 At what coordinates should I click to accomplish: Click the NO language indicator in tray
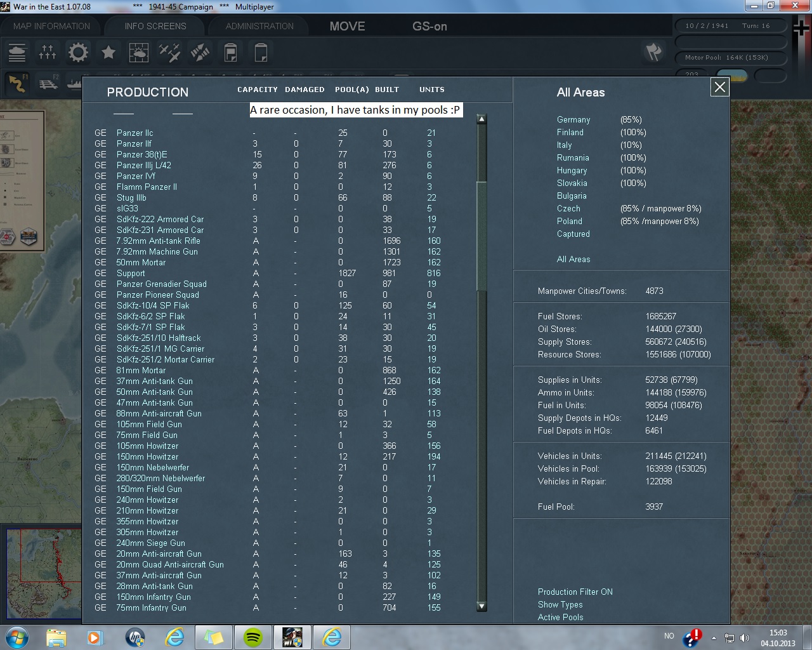[669, 636]
